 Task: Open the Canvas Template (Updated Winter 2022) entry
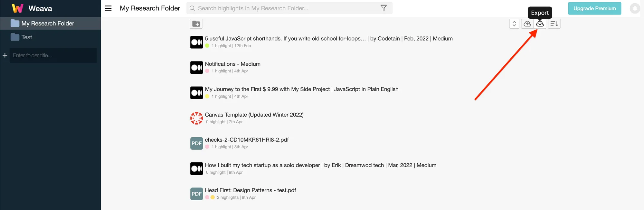tap(254, 115)
